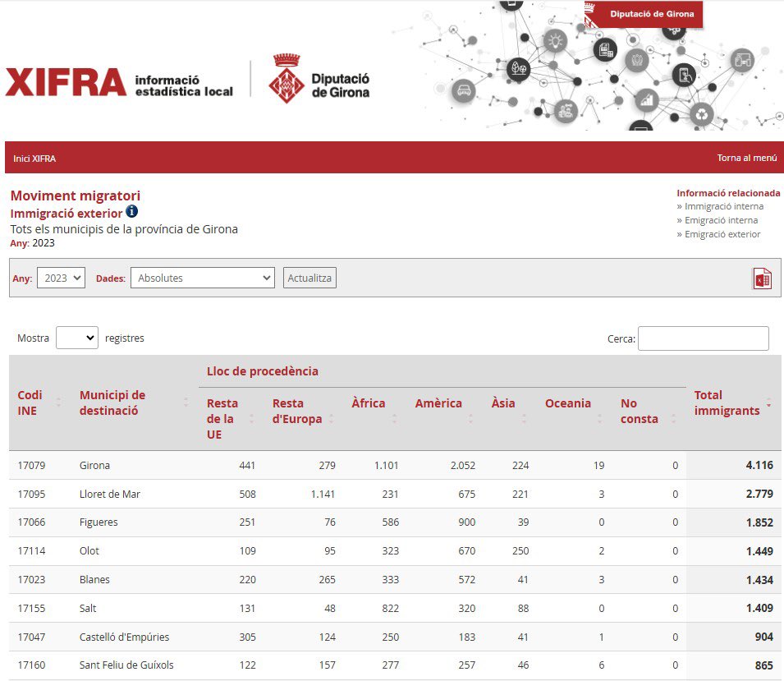Select the Figueres municipality cell

99,522
